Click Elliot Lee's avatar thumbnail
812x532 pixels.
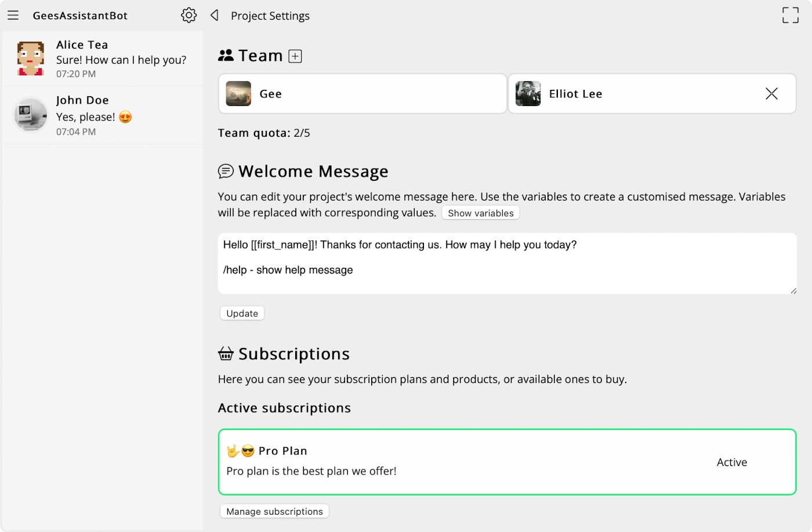(x=528, y=93)
